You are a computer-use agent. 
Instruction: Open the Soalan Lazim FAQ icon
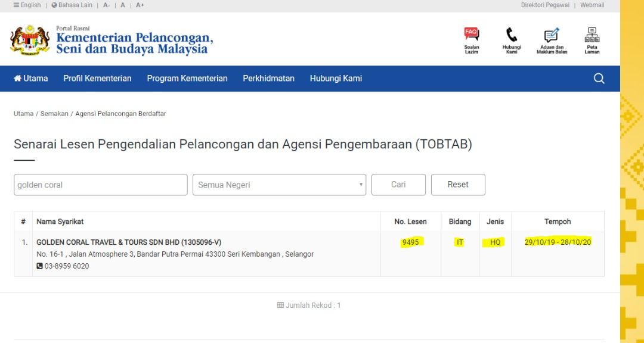coord(472,35)
